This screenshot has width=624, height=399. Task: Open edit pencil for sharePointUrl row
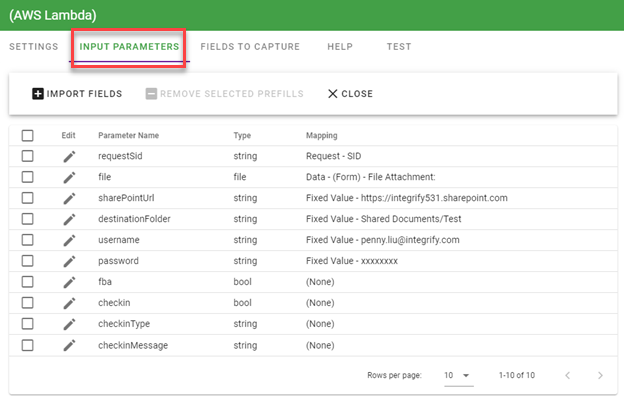pos(69,199)
